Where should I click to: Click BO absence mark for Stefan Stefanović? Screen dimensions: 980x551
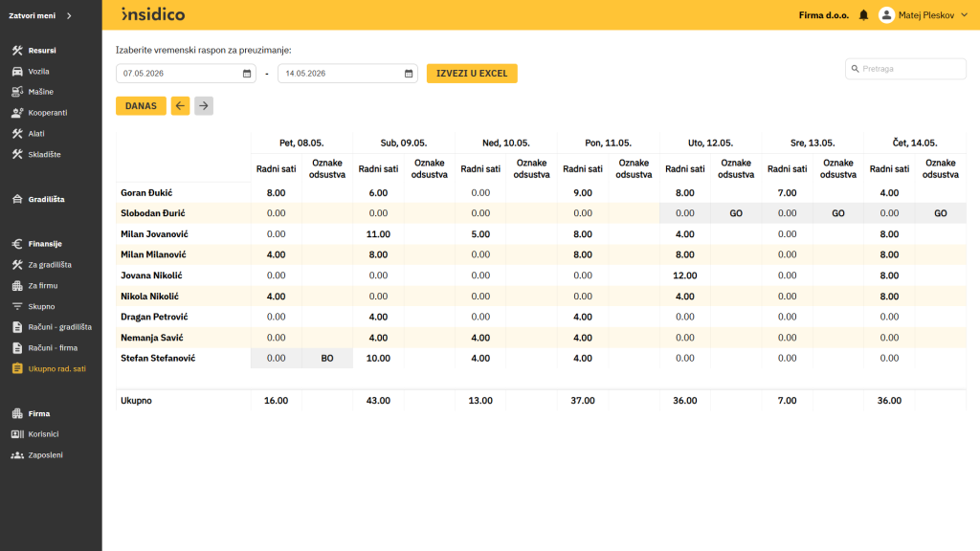click(327, 359)
